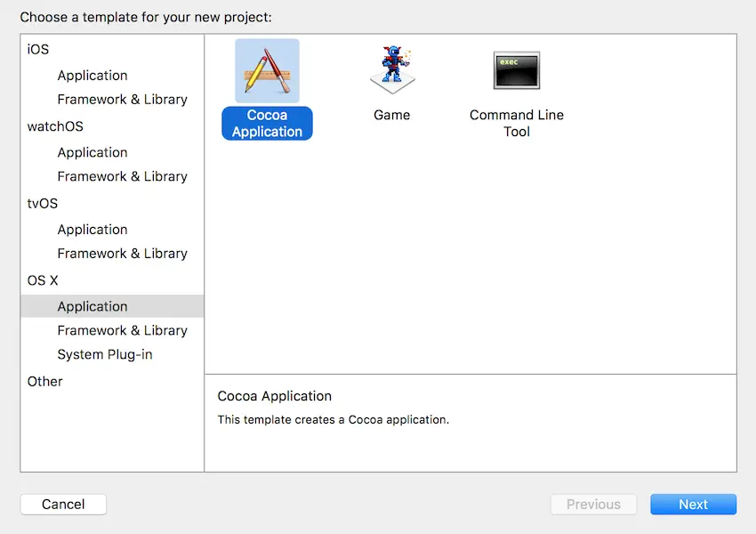The width and height of the screenshot is (756, 534).
Task: Click the Cancel button
Action: coord(63,504)
